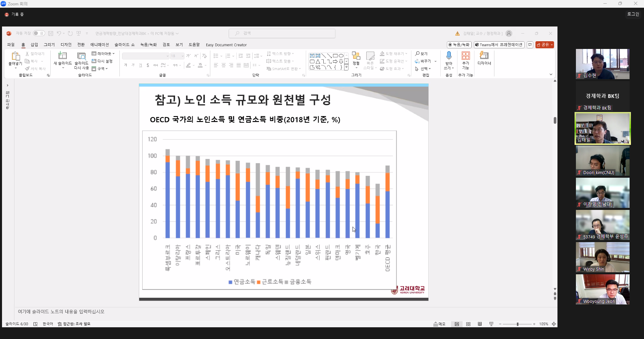Viewport: 644px width, 339px height.
Task: Select the Oval shape in shapes gallery
Action: 341,56
